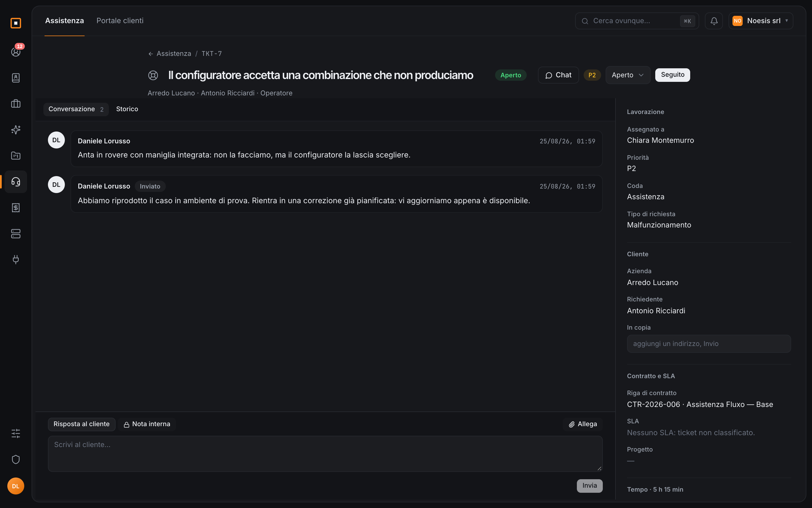
Task: Click the Inviato tag on second message
Action: point(150,187)
